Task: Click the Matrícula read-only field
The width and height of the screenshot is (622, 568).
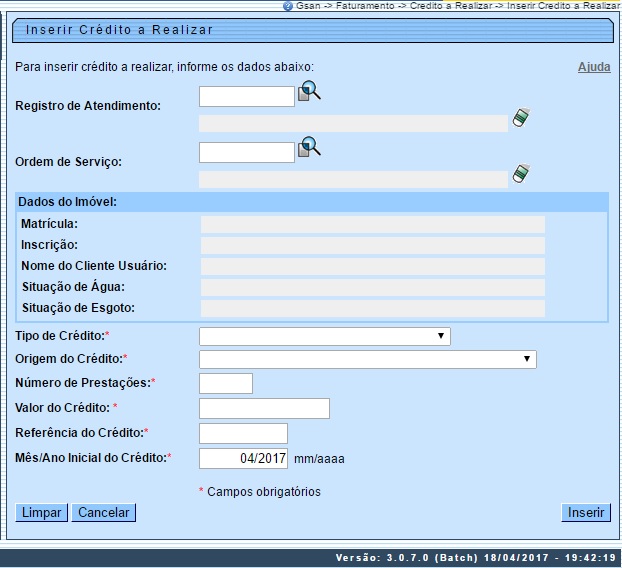Action: click(372, 225)
